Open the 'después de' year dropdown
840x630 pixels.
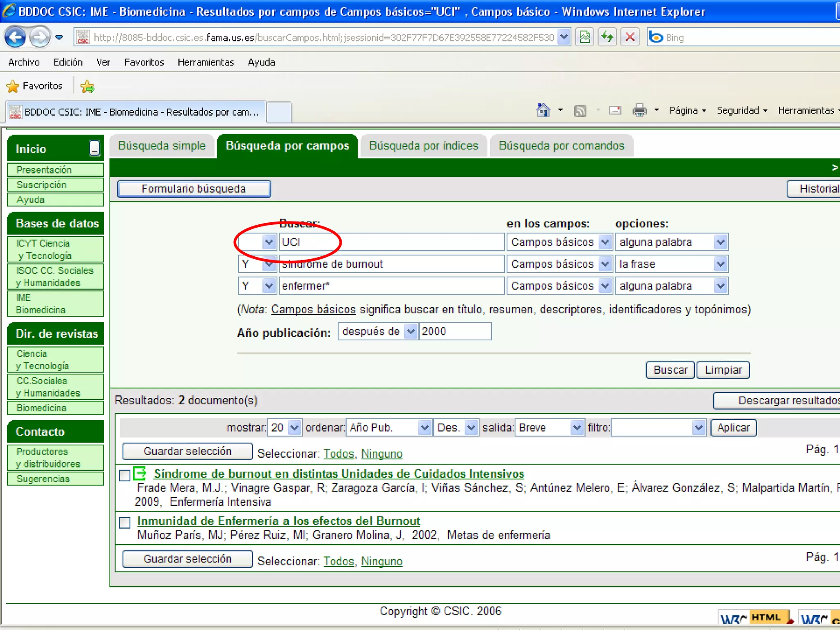click(x=411, y=331)
